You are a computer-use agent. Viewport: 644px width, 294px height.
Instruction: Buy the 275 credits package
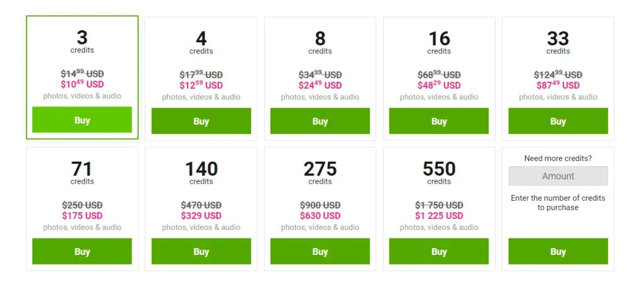click(320, 251)
